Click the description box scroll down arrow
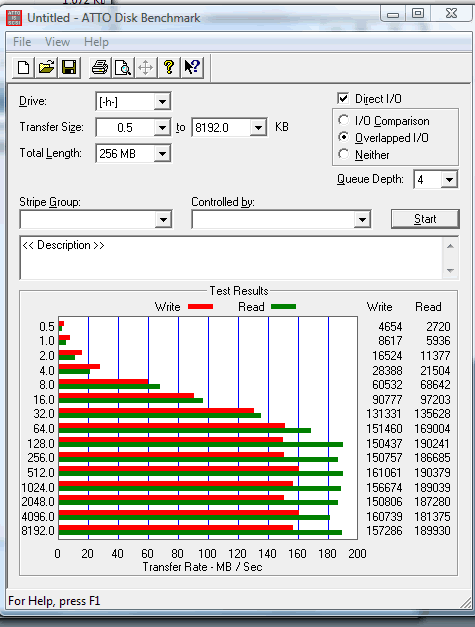Screen dimensions: 475x627 (x=451, y=271)
